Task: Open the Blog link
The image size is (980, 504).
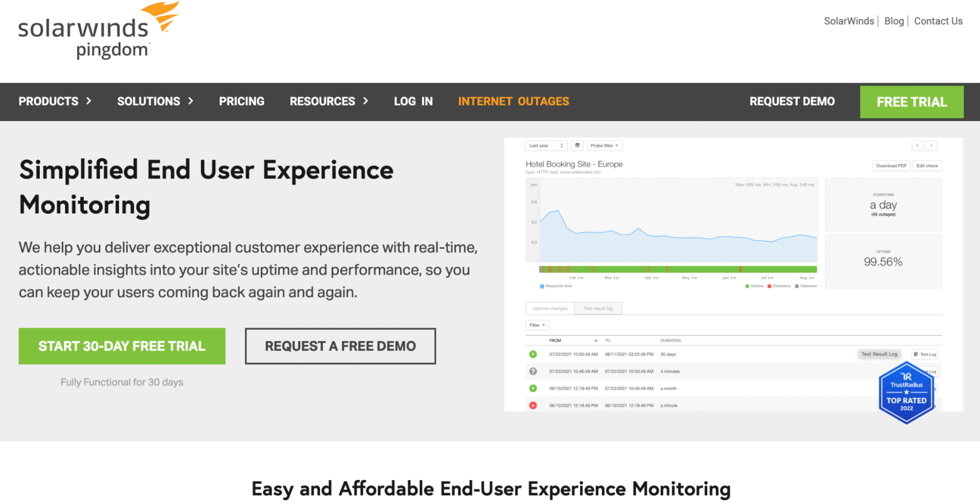Action: pyautogui.click(x=894, y=21)
